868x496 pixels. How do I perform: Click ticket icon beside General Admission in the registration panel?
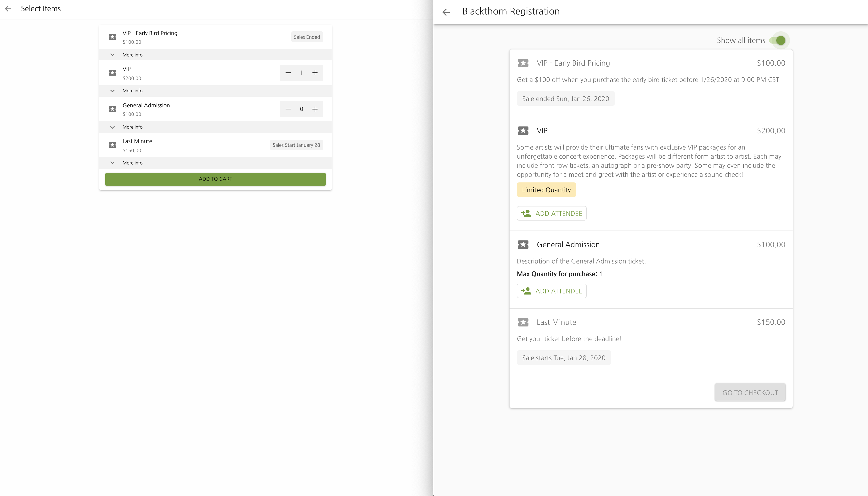pos(523,245)
